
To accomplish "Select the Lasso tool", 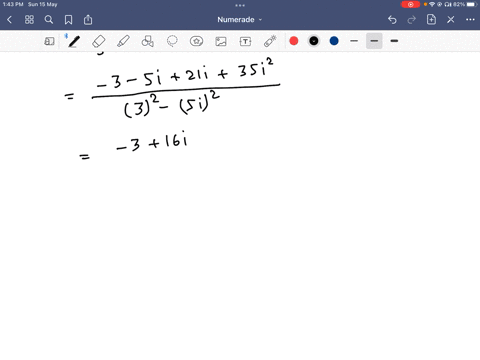I will (172, 41).
